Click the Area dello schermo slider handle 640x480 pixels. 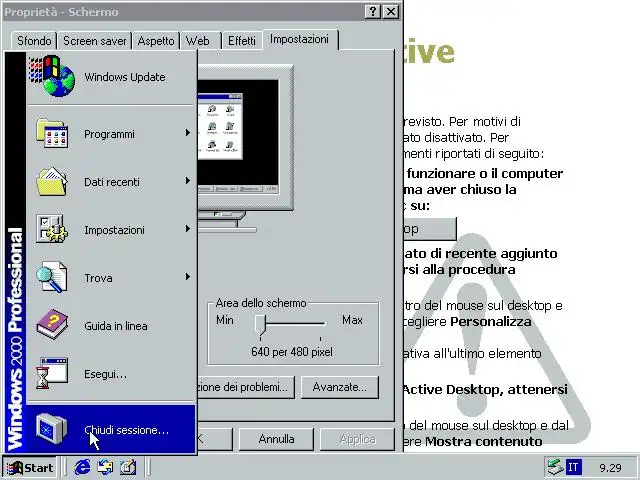(x=260, y=325)
